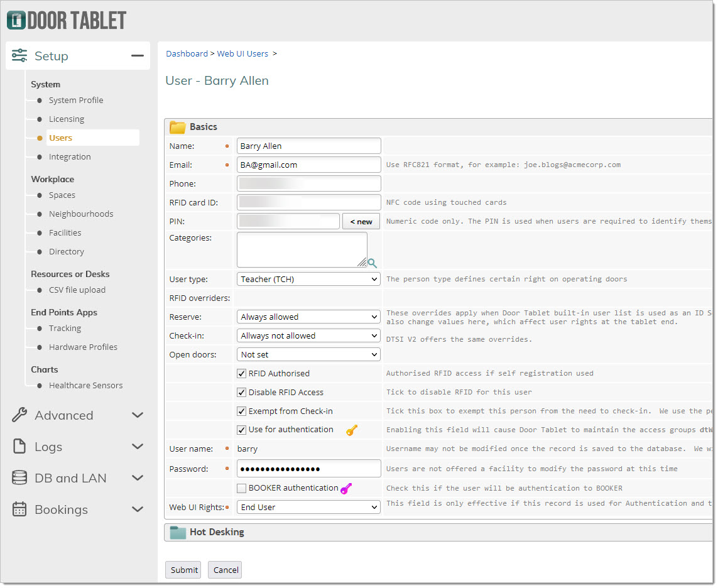Screen dimensions: 718x588
Task: Click the Categories text area
Action: coord(302,249)
